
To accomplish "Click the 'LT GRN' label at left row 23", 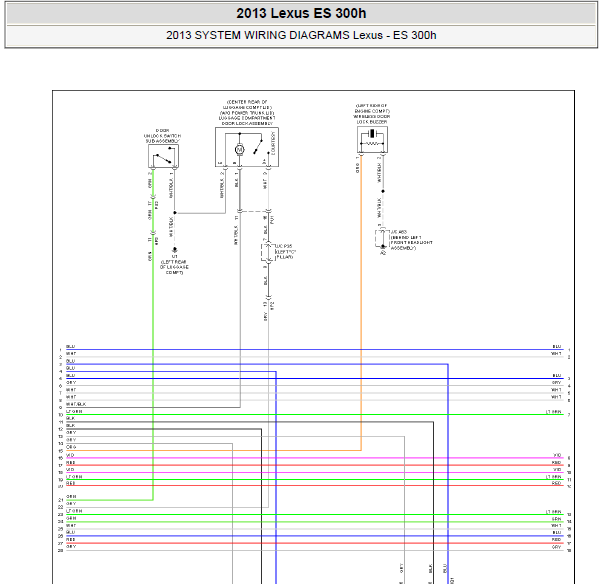I will (x=74, y=511).
